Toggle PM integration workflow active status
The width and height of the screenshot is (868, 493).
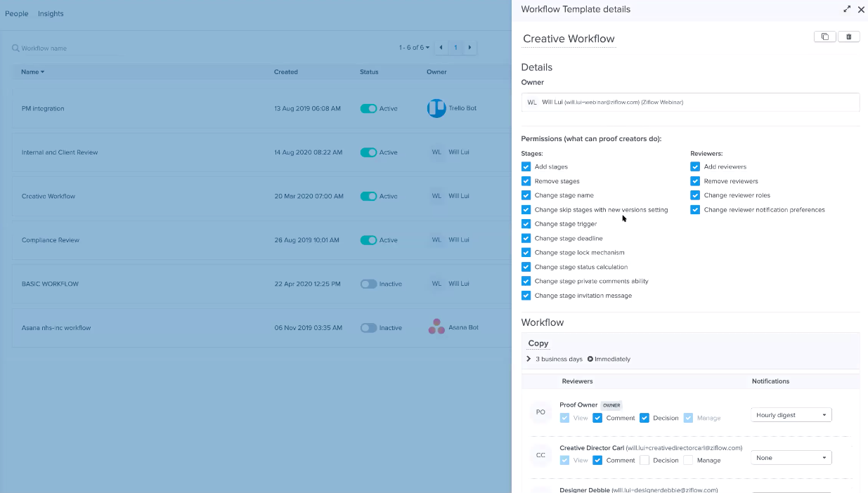(x=368, y=109)
